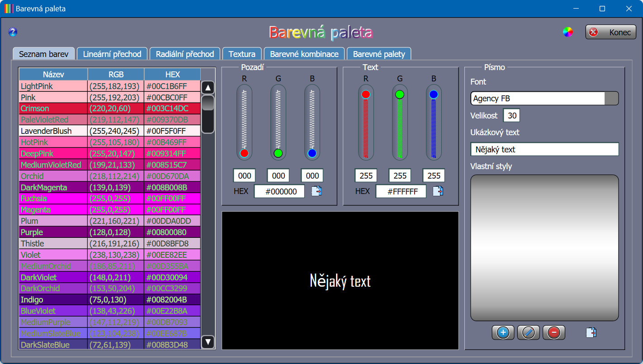Click the Pozadí red slider knob
Viewport: 643px width, 364px height.
tap(244, 153)
